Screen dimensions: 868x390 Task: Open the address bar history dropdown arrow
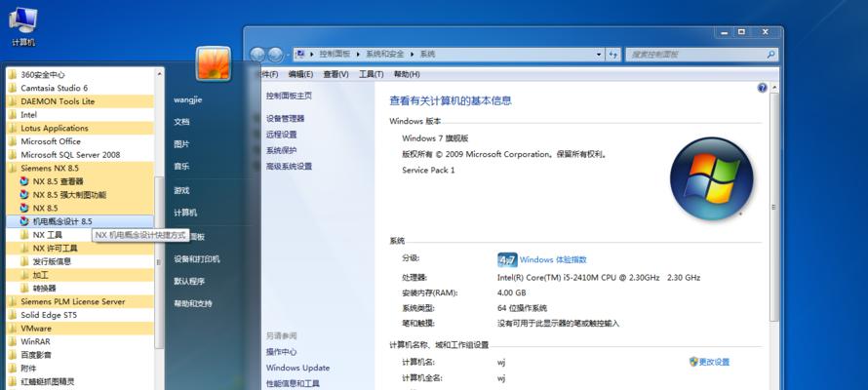599,55
